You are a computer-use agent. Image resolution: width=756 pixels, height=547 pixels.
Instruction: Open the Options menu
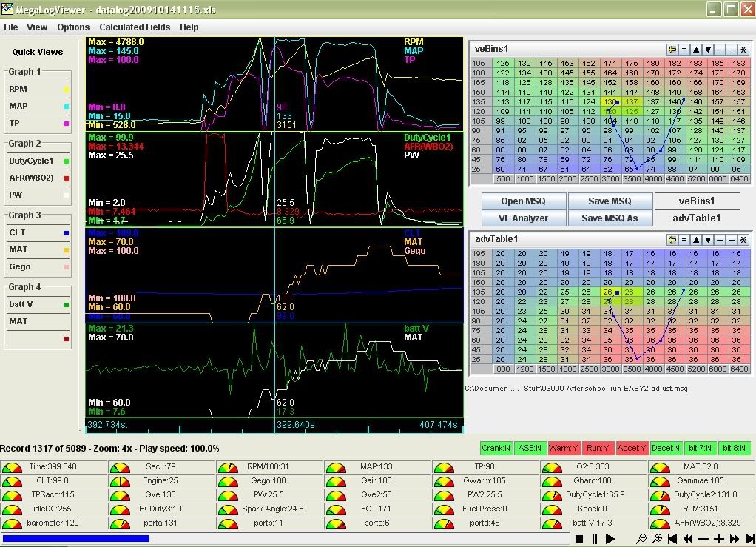coord(73,27)
